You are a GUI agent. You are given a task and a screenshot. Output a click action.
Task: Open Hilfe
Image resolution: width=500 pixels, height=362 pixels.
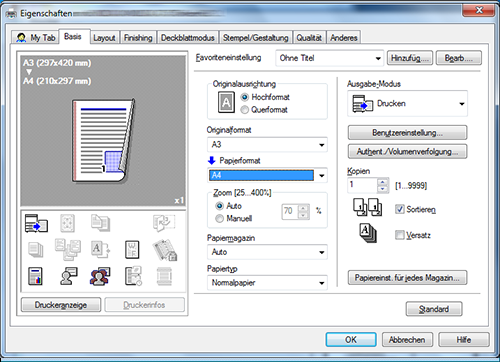coord(464,340)
